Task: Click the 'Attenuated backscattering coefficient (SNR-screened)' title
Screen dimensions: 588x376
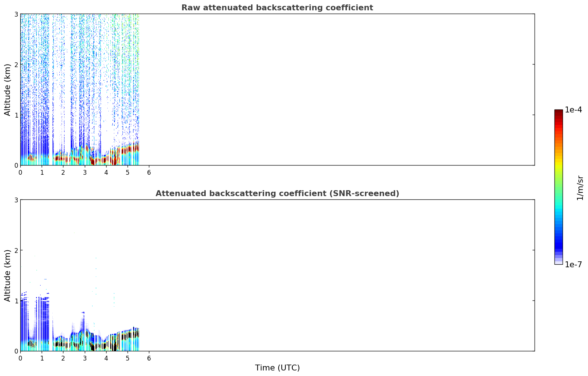Action: (277, 194)
